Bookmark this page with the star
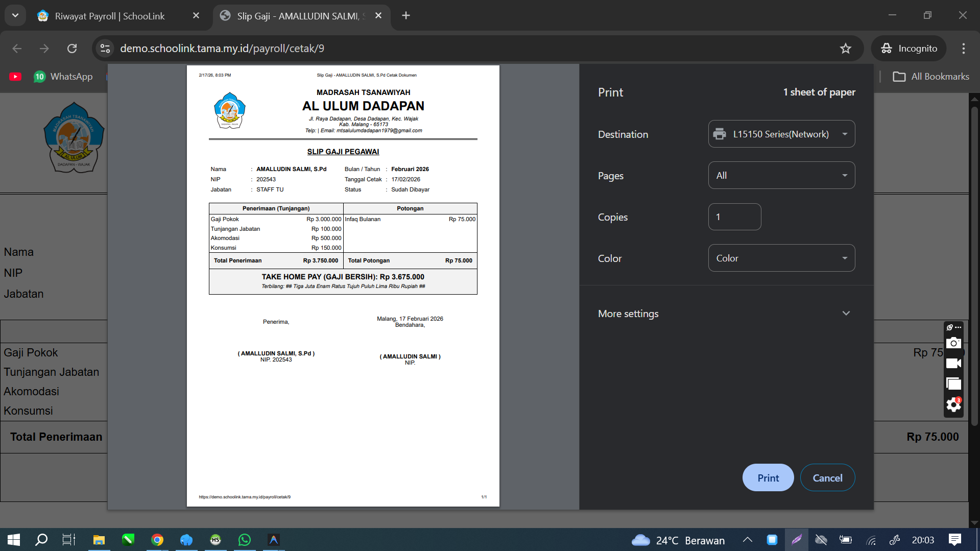 tap(845, 48)
